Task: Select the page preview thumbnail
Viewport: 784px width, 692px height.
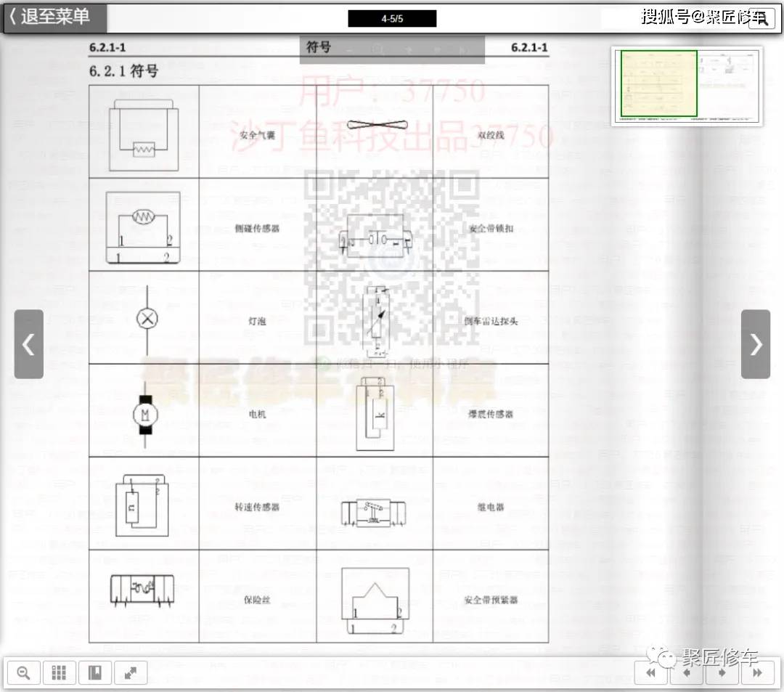Action: 687,86
